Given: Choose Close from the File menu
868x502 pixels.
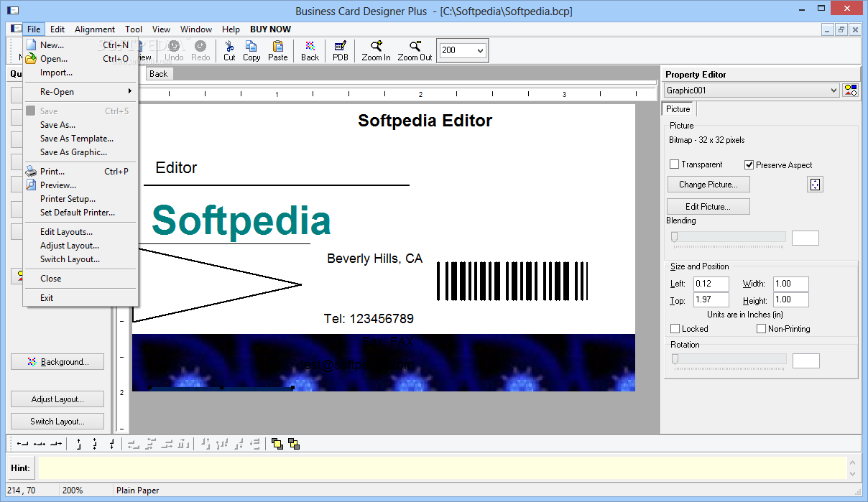Looking at the screenshot, I should (x=80, y=279).
